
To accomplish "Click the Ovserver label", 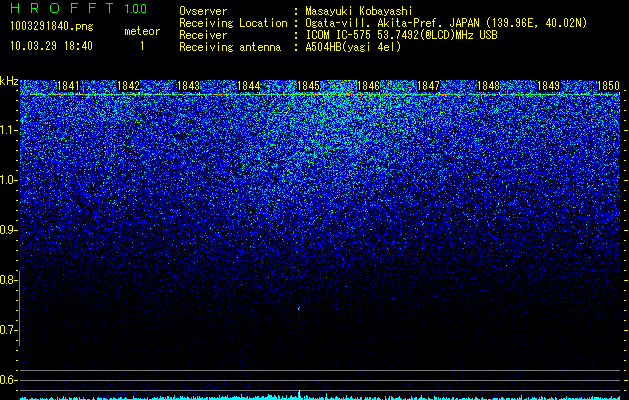I will (203, 11).
